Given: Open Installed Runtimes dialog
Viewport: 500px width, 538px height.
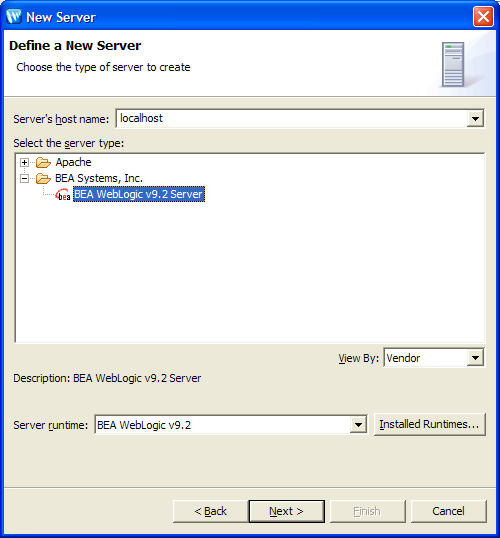Looking at the screenshot, I should click(430, 424).
